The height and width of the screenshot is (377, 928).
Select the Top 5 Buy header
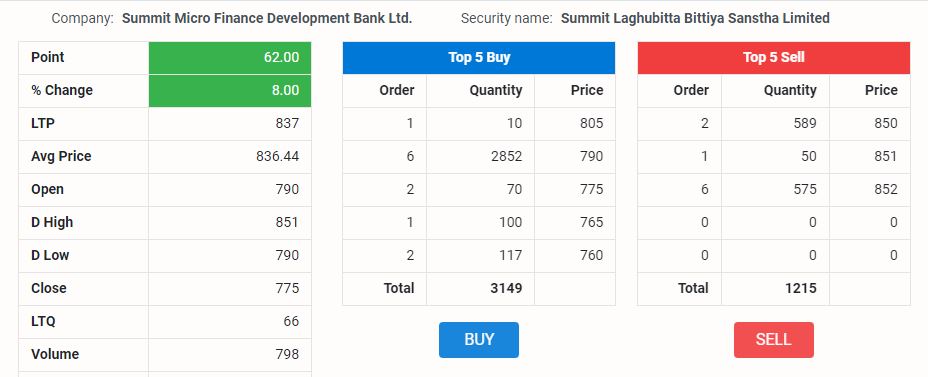coord(479,57)
